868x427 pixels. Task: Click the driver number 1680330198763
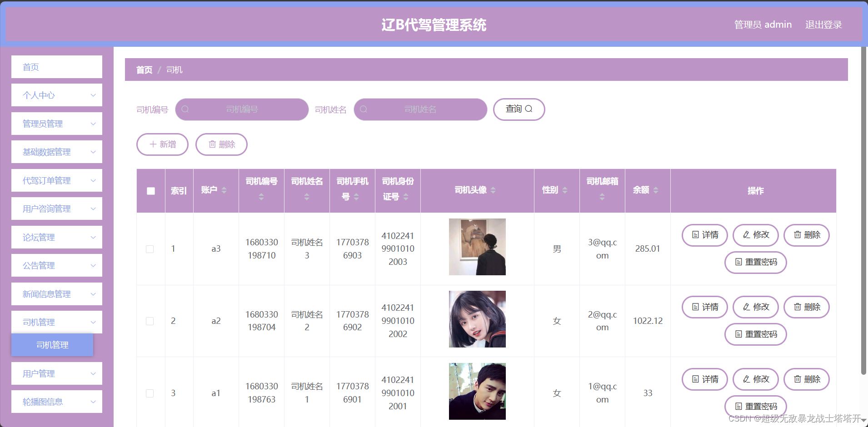pos(261,393)
